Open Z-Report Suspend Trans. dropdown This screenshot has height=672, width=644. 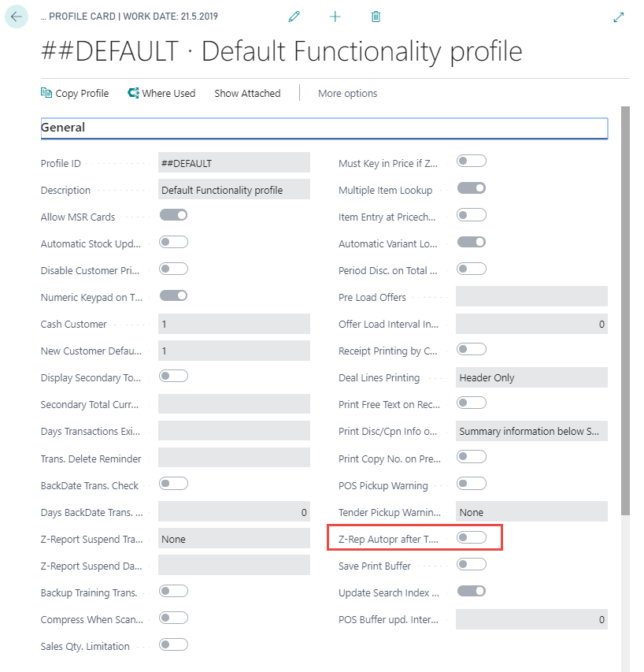pyautogui.click(x=234, y=539)
